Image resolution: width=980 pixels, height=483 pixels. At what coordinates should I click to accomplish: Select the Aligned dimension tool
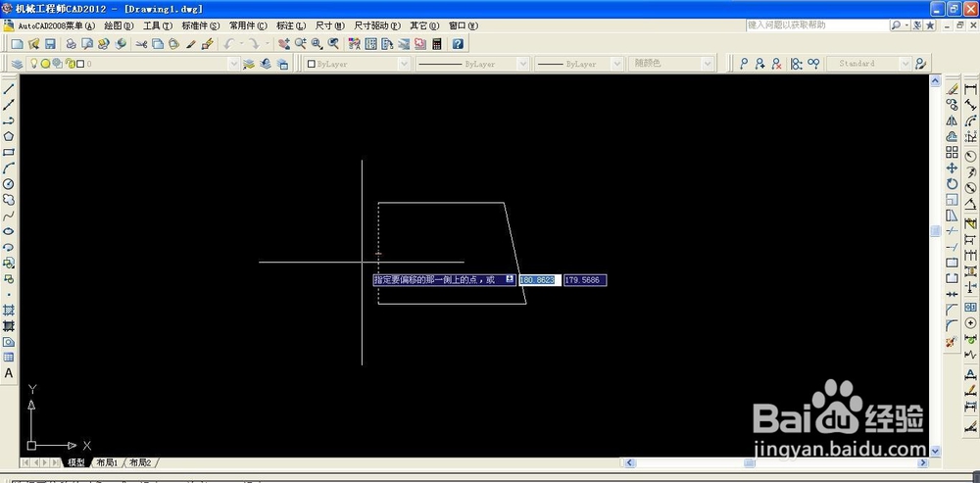970,105
